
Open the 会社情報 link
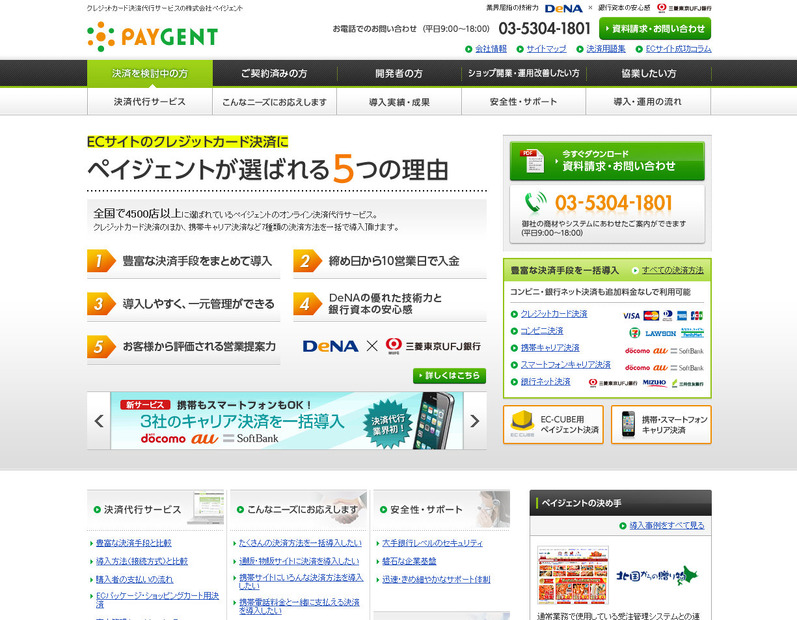pyautogui.click(x=491, y=49)
